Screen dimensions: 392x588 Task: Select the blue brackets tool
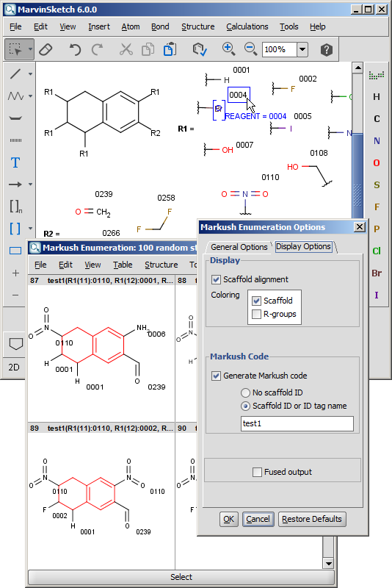(15, 229)
